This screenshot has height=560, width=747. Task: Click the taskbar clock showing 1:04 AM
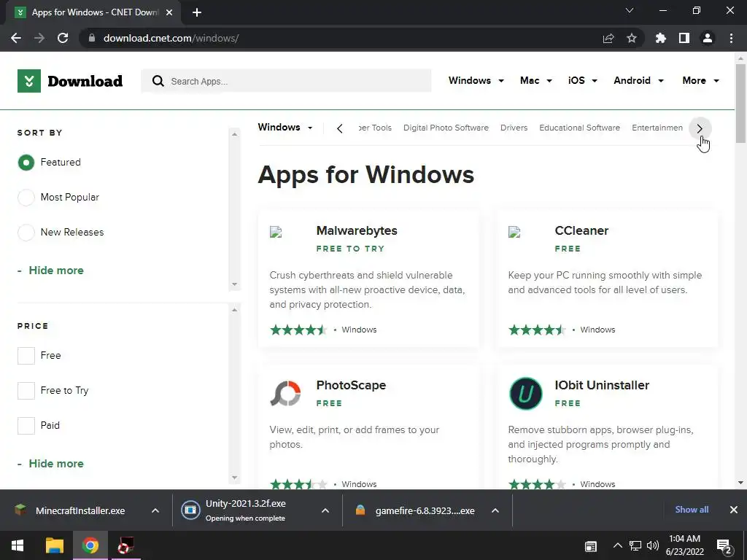pos(685,545)
